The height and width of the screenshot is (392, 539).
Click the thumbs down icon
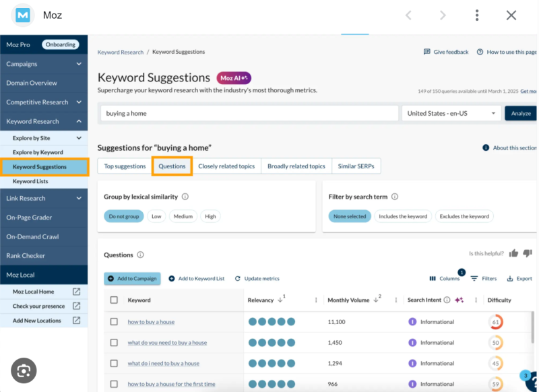pyautogui.click(x=528, y=253)
